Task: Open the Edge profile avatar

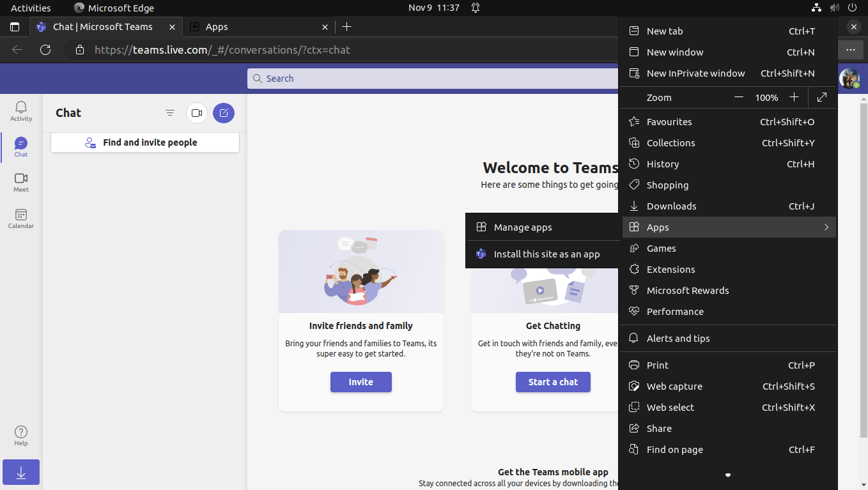Action: [849, 78]
